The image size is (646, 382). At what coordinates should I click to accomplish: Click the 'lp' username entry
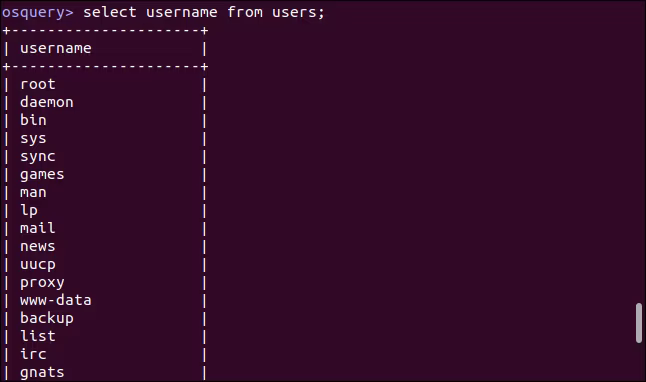tap(29, 211)
